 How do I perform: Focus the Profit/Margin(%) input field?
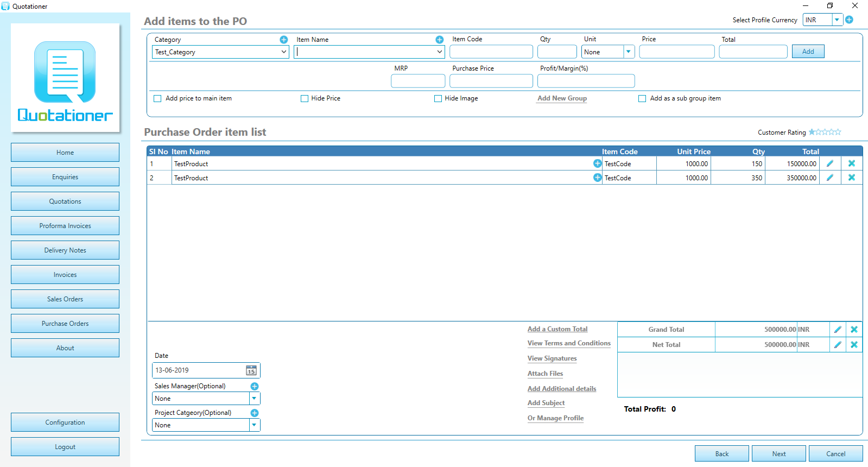(586, 81)
